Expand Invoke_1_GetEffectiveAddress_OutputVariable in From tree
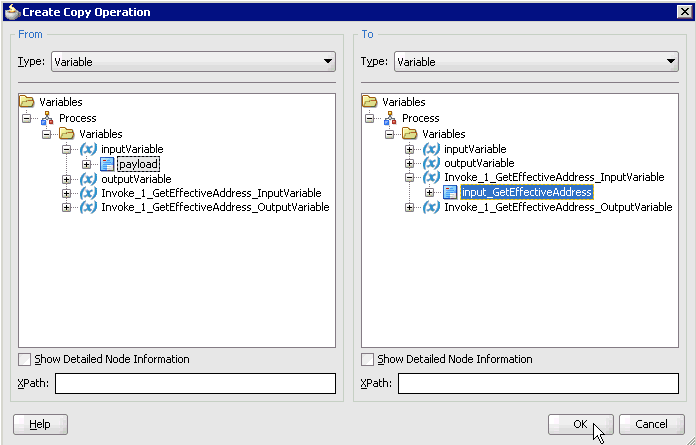Screen dimensions: 696x445 66,208
